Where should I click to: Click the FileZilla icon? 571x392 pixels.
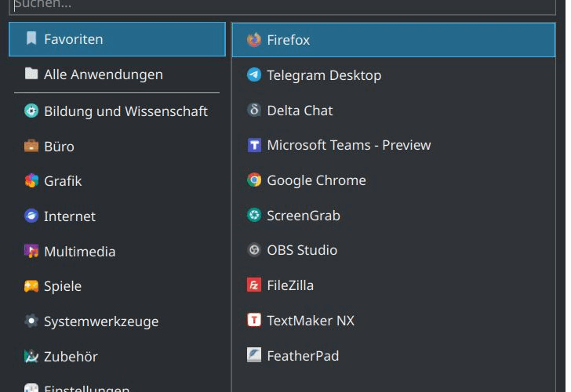(254, 285)
